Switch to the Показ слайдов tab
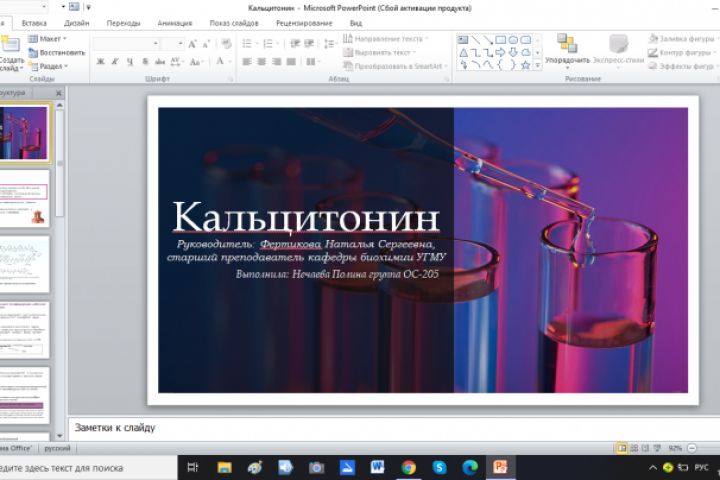This screenshot has height=480, width=720. click(x=234, y=23)
